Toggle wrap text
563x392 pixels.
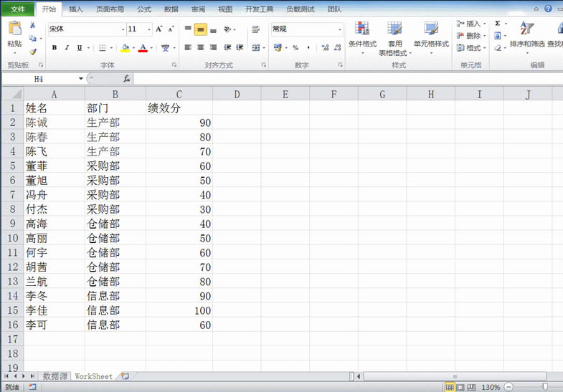255,29
